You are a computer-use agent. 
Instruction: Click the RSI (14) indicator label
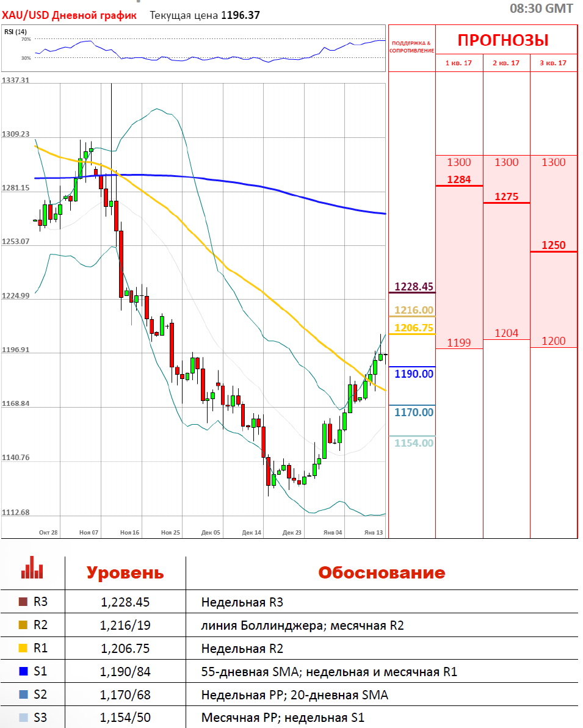(x=15, y=32)
